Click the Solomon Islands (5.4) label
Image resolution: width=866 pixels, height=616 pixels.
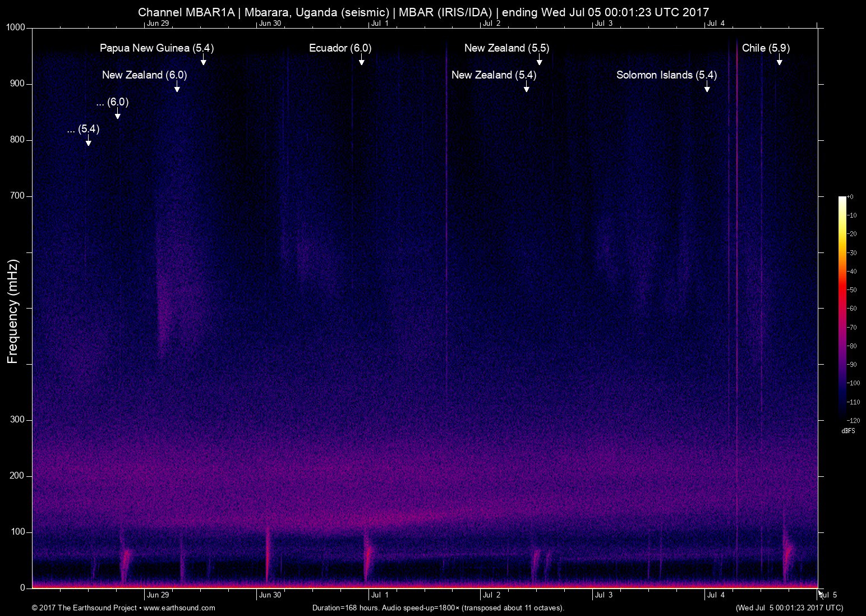click(666, 75)
